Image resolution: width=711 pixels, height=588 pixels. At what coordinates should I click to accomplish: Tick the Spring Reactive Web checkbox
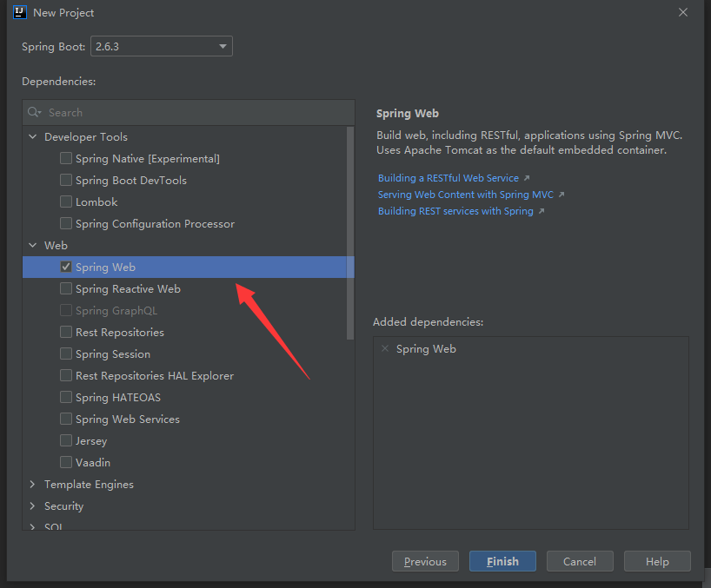point(66,288)
